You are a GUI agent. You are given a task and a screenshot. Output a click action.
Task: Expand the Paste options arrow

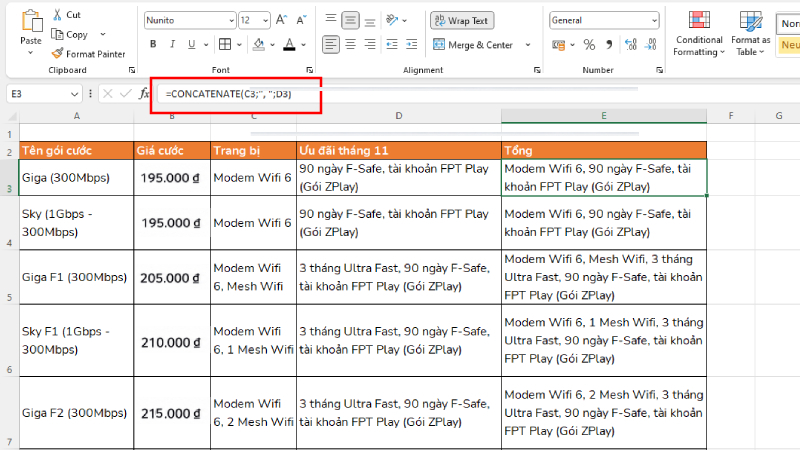(x=31, y=53)
